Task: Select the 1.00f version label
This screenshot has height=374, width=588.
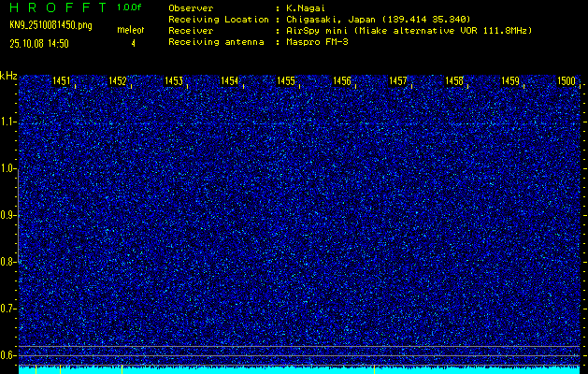Action: 130,7
